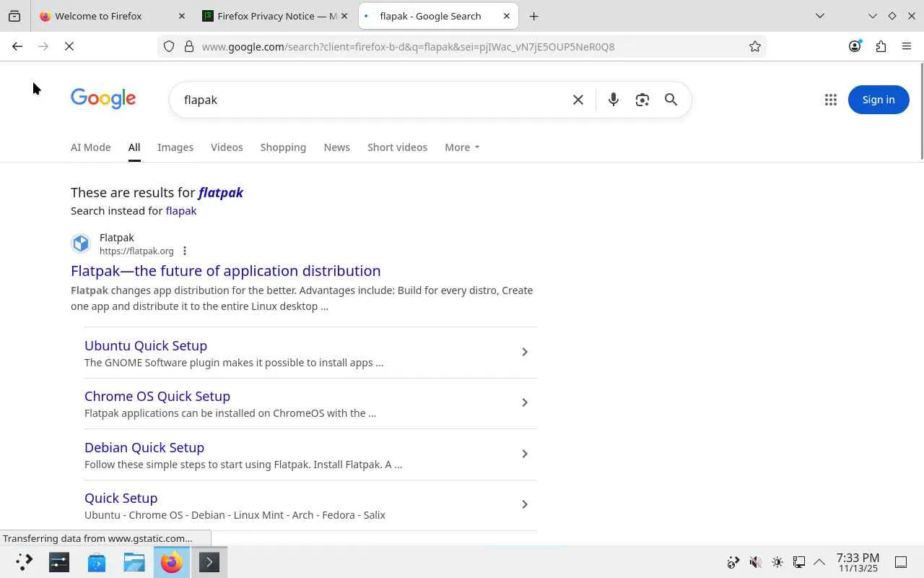Open Google Lens image search
Screen dimensions: 924x578
click(642, 100)
